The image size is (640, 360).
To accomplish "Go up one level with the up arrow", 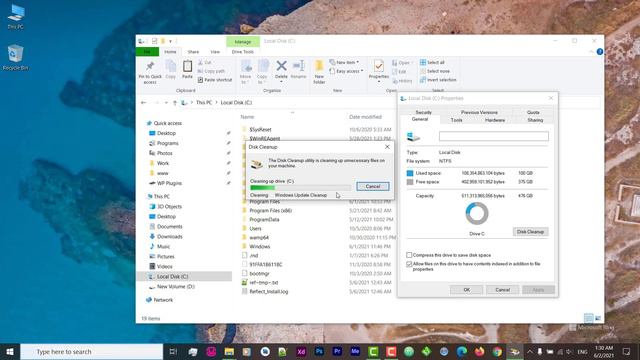I will tap(175, 103).
